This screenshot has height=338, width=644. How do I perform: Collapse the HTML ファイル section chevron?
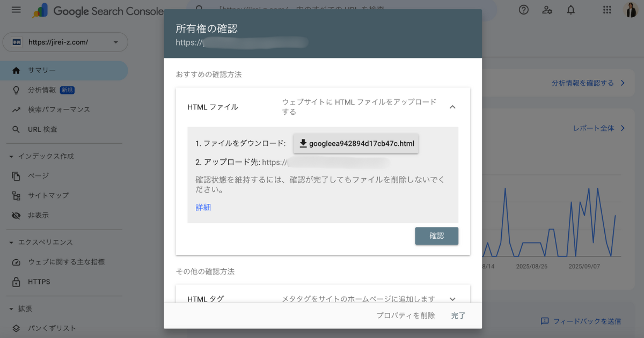tap(452, 107)
